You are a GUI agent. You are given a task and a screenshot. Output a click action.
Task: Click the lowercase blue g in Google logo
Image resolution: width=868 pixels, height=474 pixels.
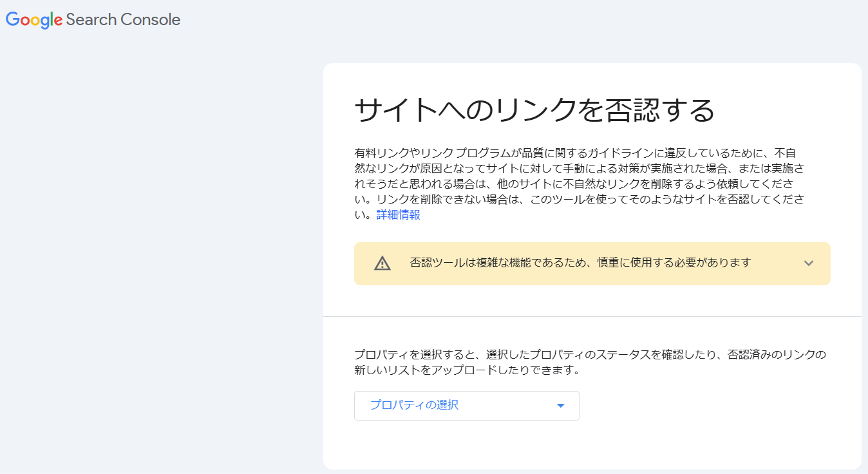click(45, 23)
